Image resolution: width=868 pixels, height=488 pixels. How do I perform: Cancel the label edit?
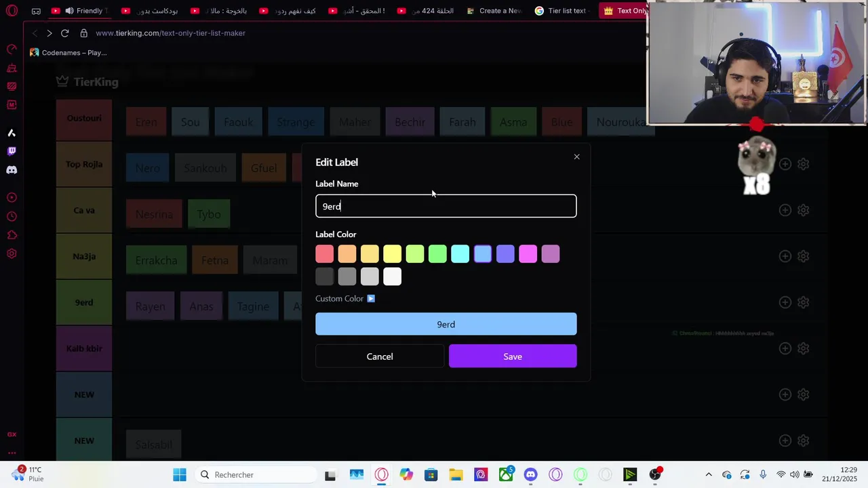pos(380,357)
